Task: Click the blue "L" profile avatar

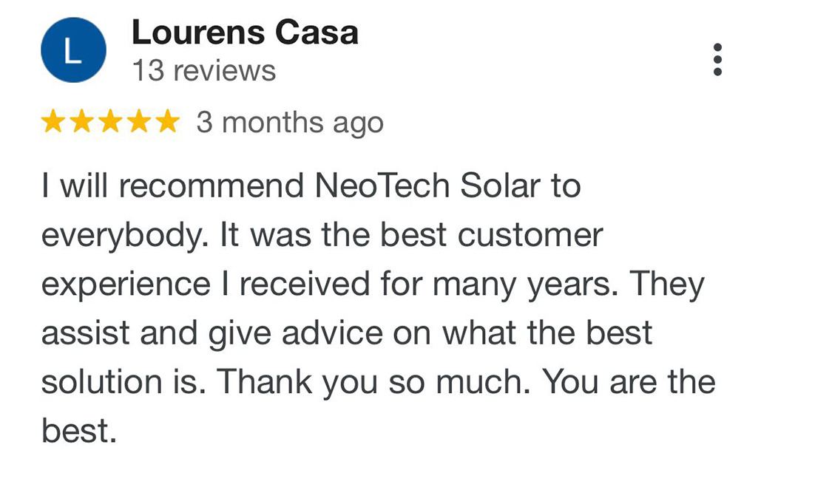Action: 73,50
